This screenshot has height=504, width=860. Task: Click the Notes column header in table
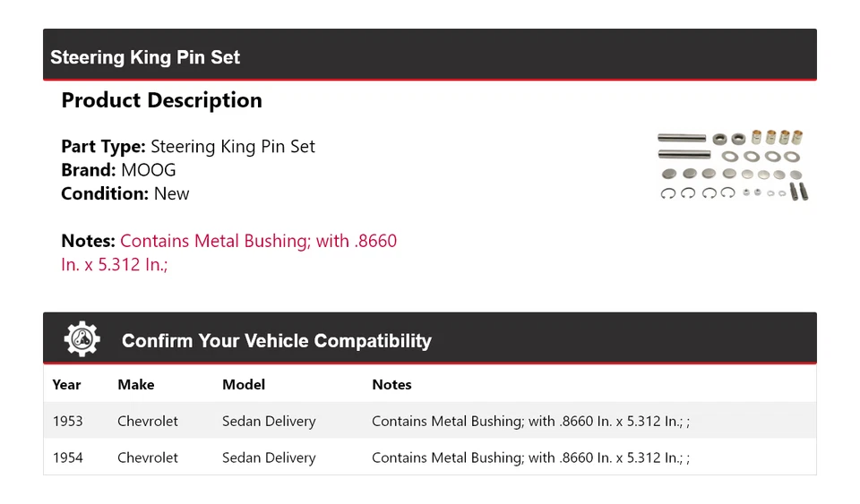coord(391,385)
